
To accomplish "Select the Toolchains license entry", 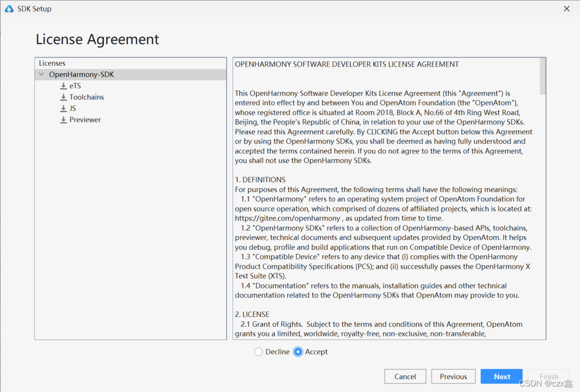I will (87, 97).
